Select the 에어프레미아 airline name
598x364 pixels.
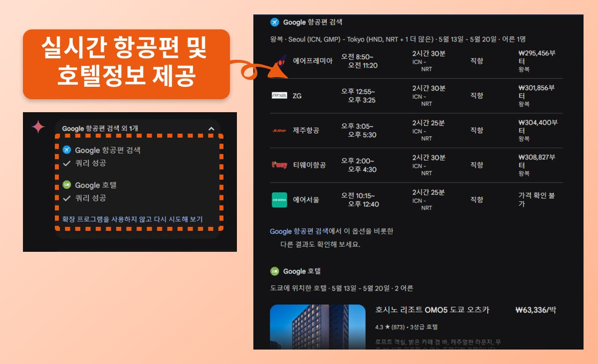pos(313,61)
